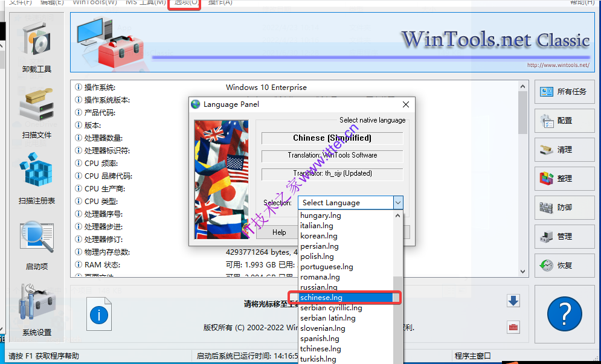
Task: Pick spanish.lng from the list
Action: (346, 339)
